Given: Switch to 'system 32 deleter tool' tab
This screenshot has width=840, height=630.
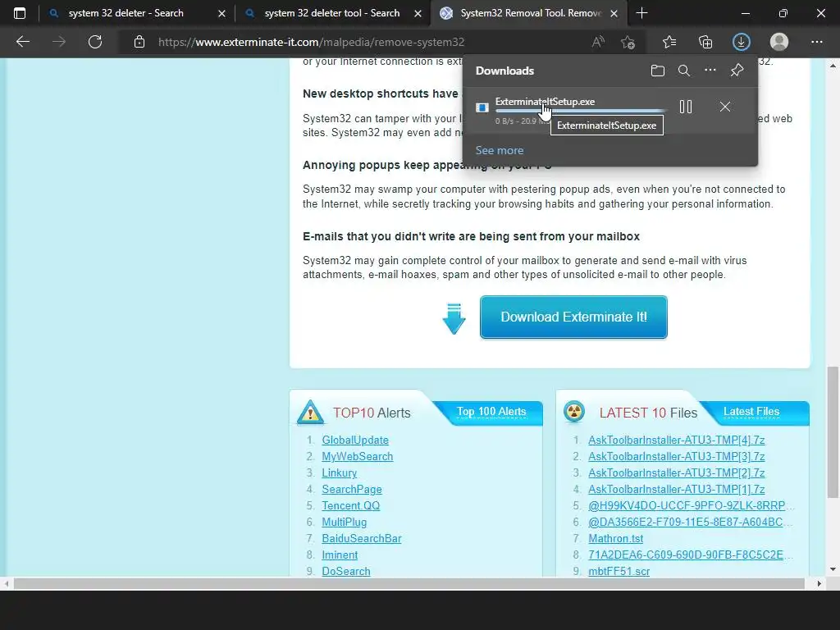Looking at the screenshot, I should pyautogui.click(x=332, y=13).
